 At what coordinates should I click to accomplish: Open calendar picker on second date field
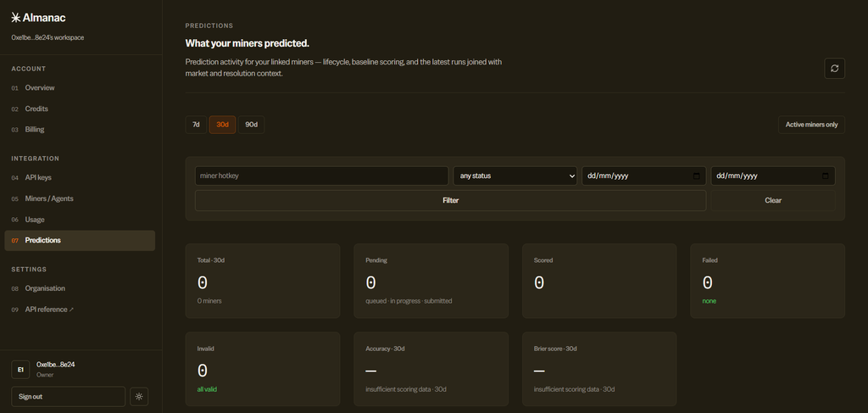(x=826, y=176)
